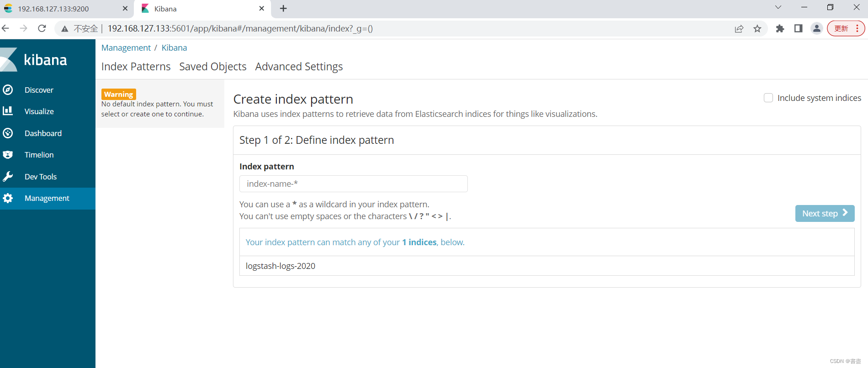Open Visualize bar chart icon
The image size is (868, 368).
coord(8,111)
